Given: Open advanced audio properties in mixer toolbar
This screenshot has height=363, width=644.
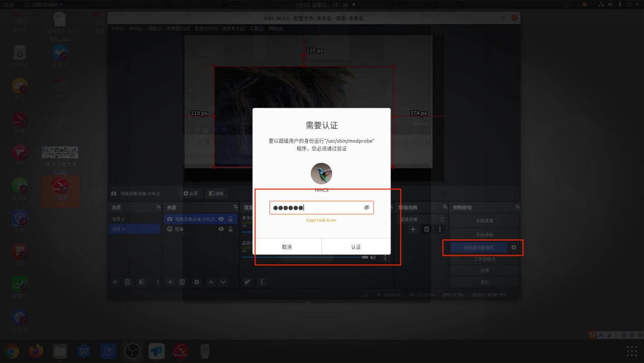Looking at the screenshot, I should (x=247, y=282).
